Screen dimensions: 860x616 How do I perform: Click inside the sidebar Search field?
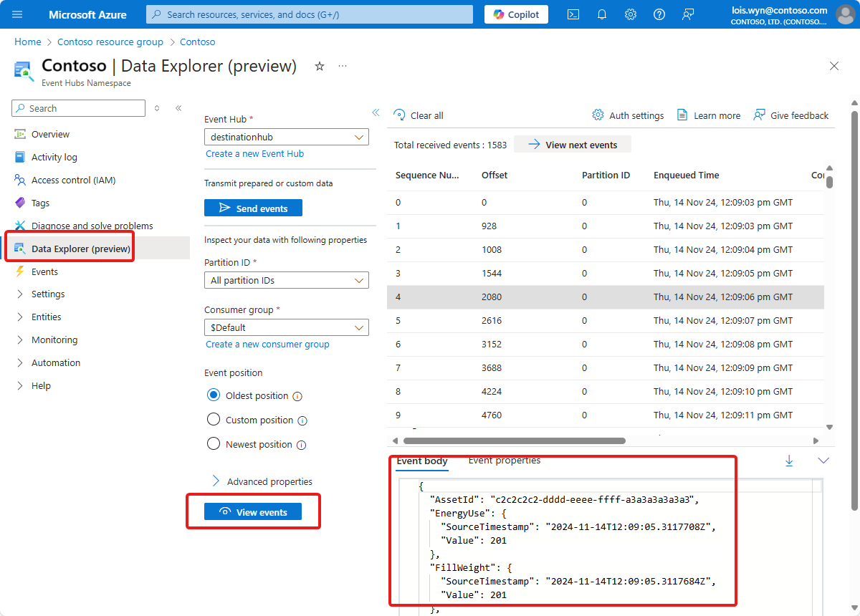pyautogui.click(x=77, y=107)
